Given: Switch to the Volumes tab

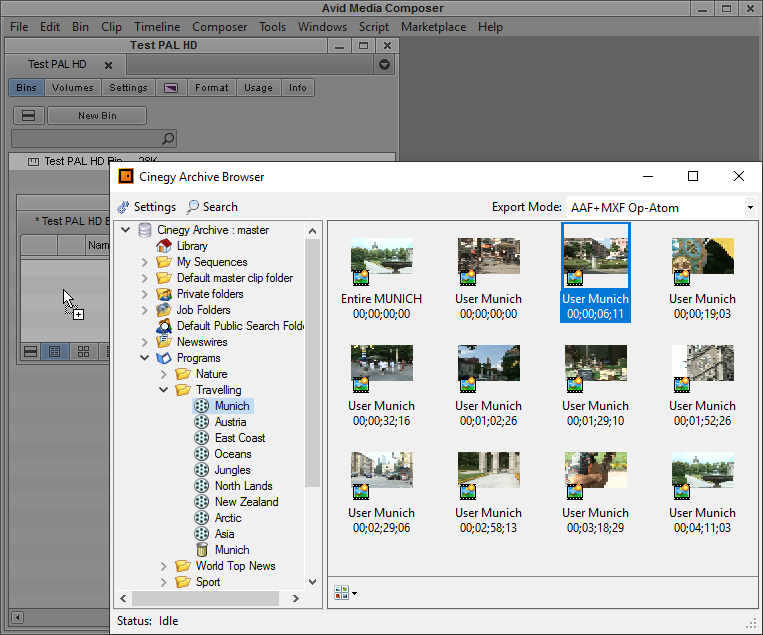Looking at the screenshot, I should [73, 88].
